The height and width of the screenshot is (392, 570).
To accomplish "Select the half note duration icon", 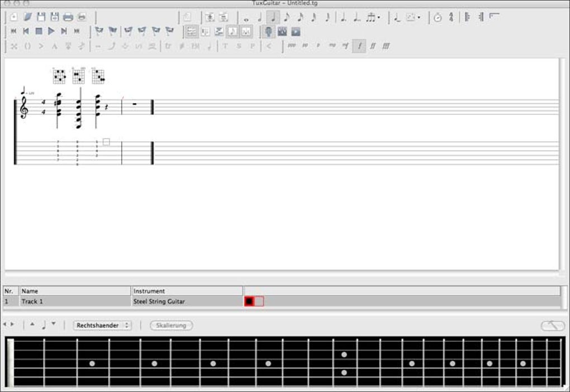I will pos(259,17).
